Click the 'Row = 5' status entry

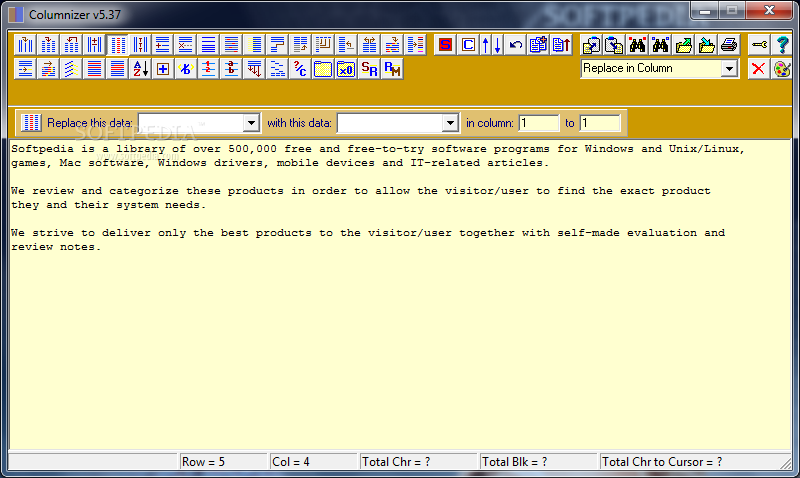[223, 462]
